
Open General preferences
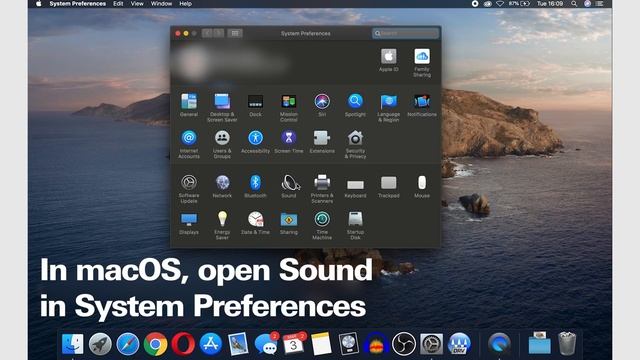pyautogui.click(x=189, y=105)
